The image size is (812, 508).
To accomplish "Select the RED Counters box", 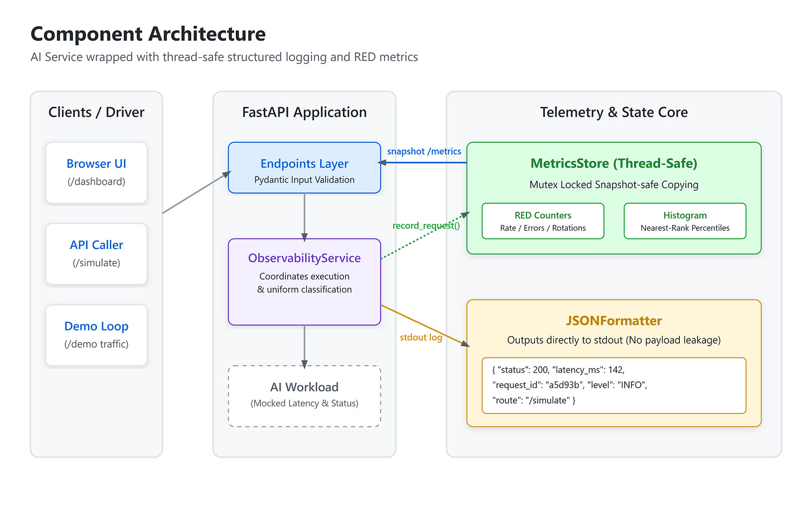I will (543, 221).
